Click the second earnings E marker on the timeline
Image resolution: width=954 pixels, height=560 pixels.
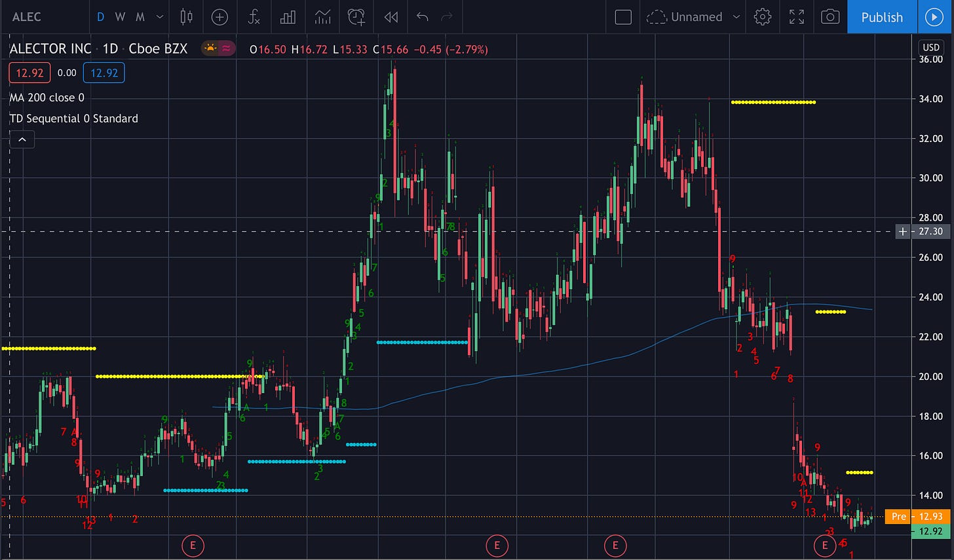tap(497, 545)
